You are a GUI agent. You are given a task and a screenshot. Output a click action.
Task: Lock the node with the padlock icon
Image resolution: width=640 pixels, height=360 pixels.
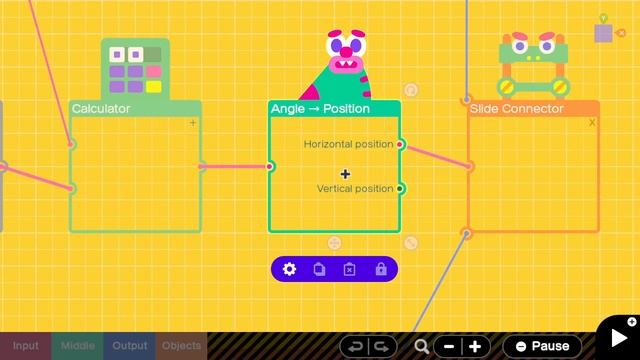click(381, 269)
